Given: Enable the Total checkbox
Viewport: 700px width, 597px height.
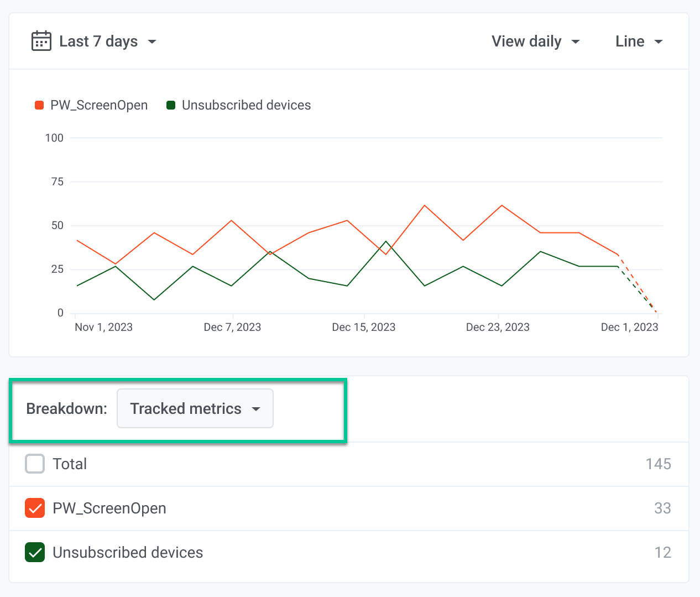Looking at the screenshot, I should pyautogui.click(x=35, y=464).
